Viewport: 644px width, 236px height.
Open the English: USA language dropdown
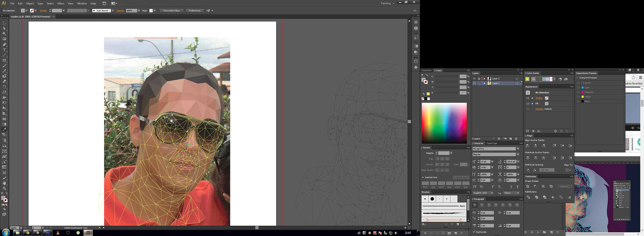[x=483, y=193]
